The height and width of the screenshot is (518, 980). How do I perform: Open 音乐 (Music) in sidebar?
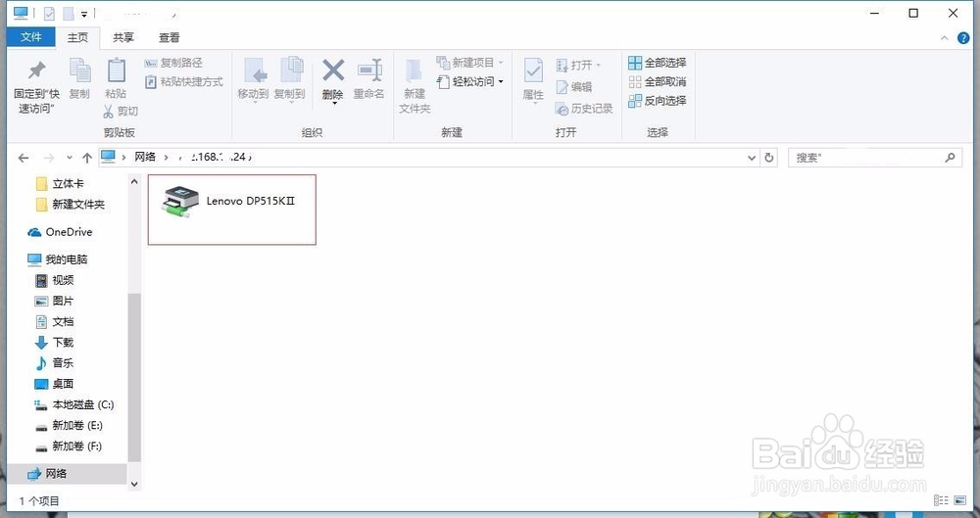[54, 363]
